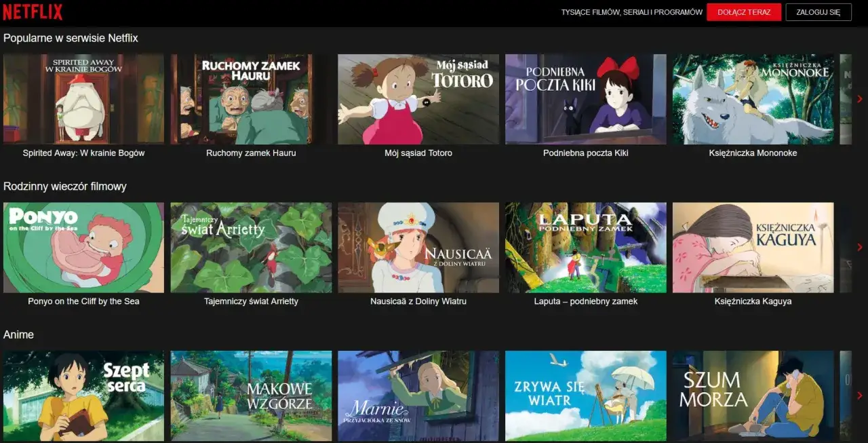
Task: Click the title text 'Spirited Away: W krainie Bogów'
Action: coord(83,153)
